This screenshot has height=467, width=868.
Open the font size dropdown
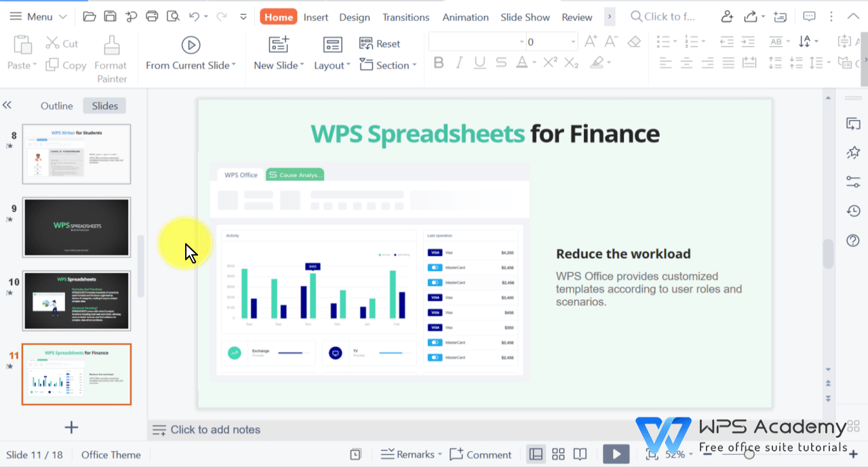click(x=573, y=42)
